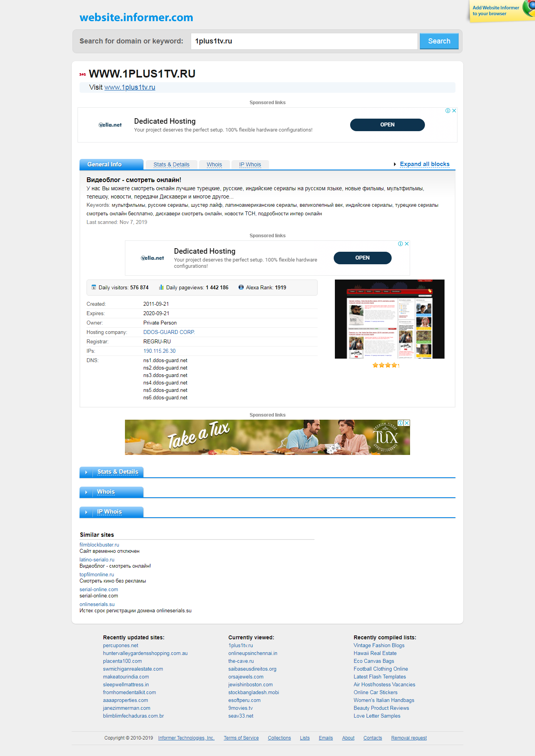Open currently viewed jewishinboston.com
The width and height of the screenshot is (535, 756).
pos(250,684)
